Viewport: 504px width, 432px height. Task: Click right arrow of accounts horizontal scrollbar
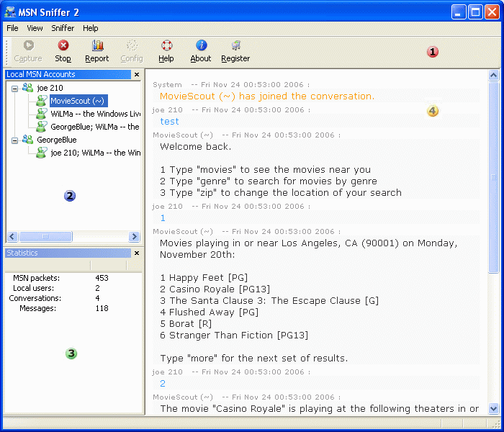pyautogui.click(x=134, y=237)
